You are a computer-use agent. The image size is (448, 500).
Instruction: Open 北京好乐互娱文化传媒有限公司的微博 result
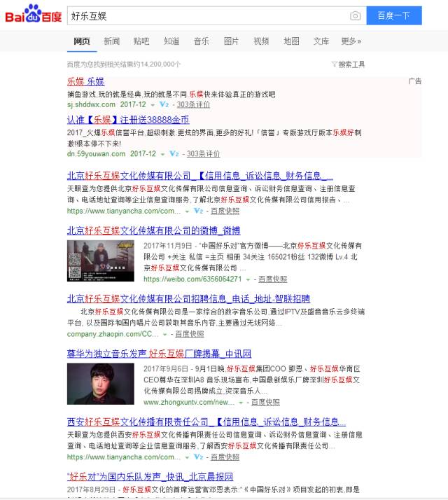[x=154, y=230]
